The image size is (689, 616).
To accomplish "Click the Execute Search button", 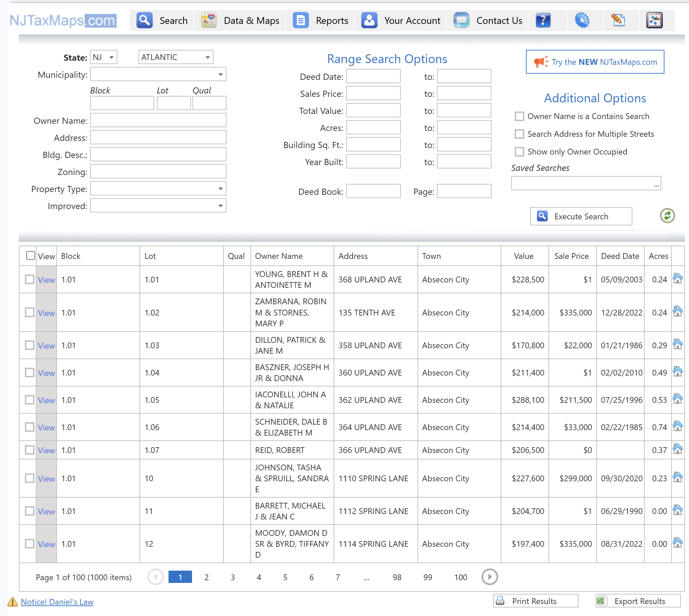I will pos(581,216).
